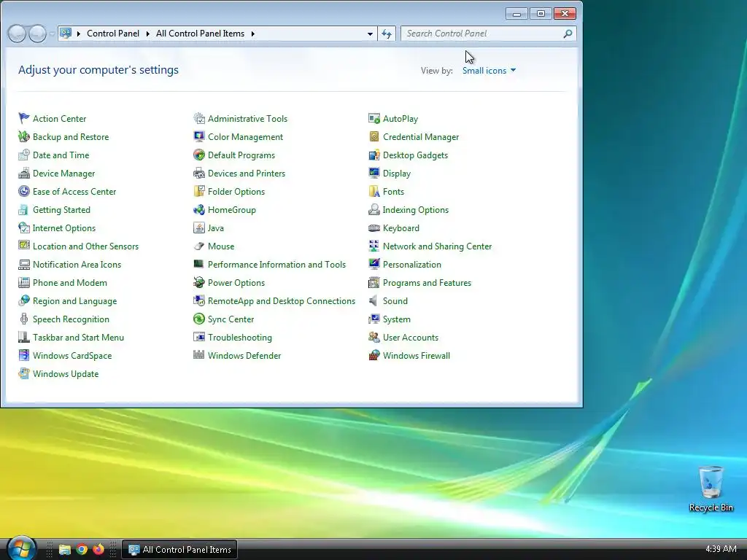This screenshot has height=560, width=747.
Task: Launch Google Chrome from the taskbar
Action: 82,550
